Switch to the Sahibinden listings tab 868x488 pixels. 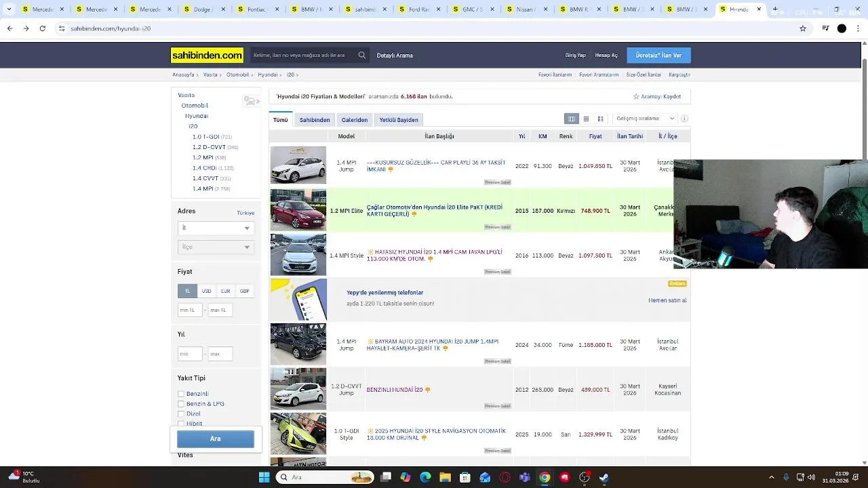pyautogui.click(x=315, y=120)
